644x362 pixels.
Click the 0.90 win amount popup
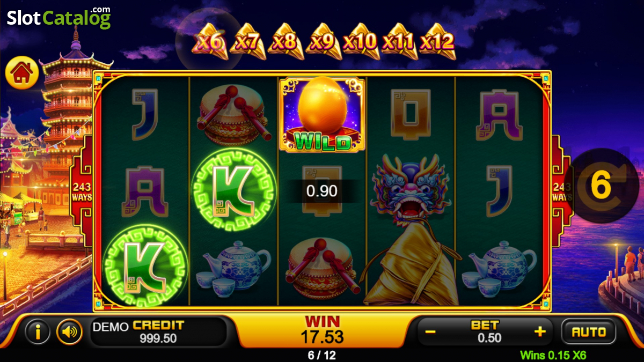click(x=322, y=191)
